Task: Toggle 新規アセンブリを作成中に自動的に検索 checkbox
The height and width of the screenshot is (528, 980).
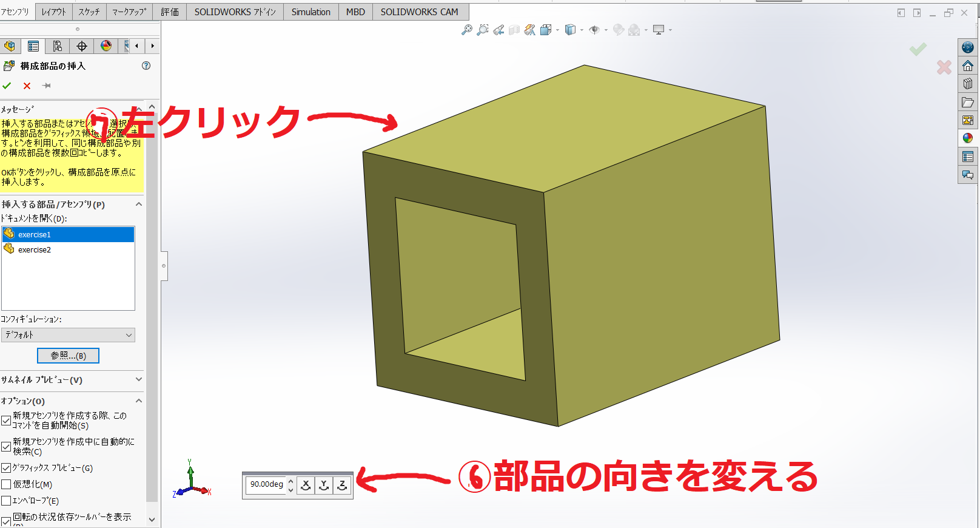Action: tap(6, 447)
